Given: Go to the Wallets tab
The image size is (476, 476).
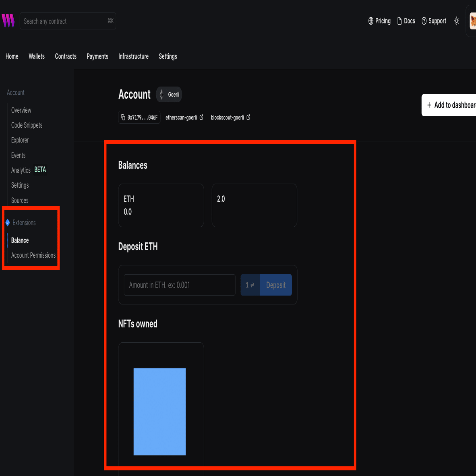Looking at the screenshot, I should [x=36, y=56].
